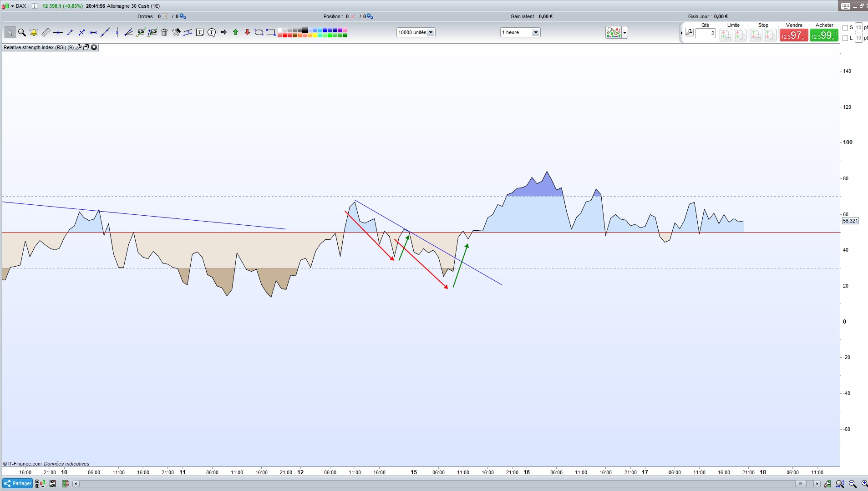Screen dimensions: 868x491
Task: Click the Qté quantity input field
Action: [x=706, y=33]
